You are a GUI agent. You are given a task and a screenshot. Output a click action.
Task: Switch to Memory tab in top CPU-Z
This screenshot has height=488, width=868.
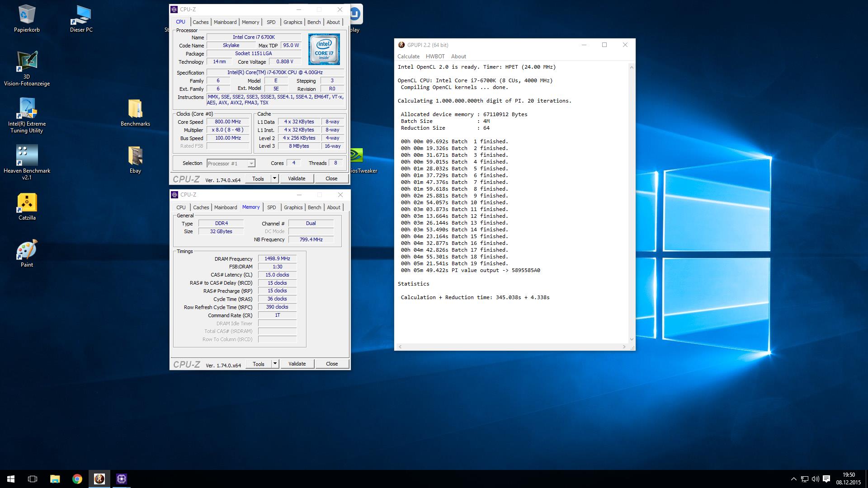click(x=250, y=22)
